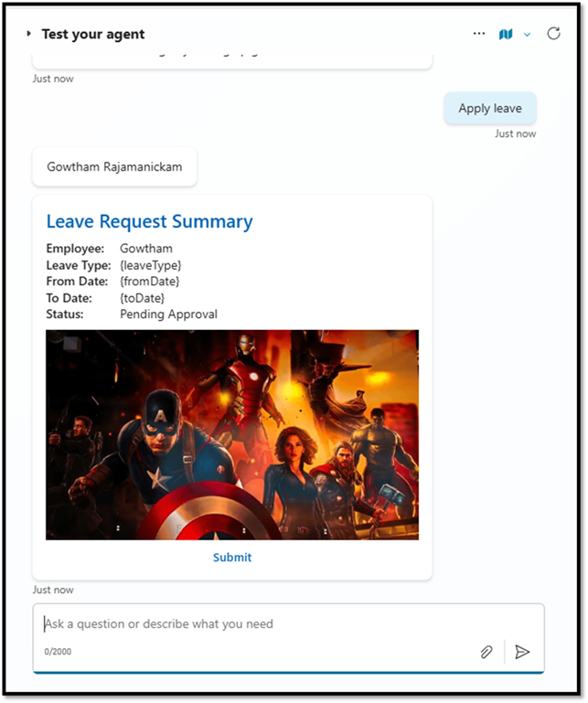The height and width of the screenshot is (703, 588).
Task: Click the {fromDate} placeholder value
Action: click(150, 282)
